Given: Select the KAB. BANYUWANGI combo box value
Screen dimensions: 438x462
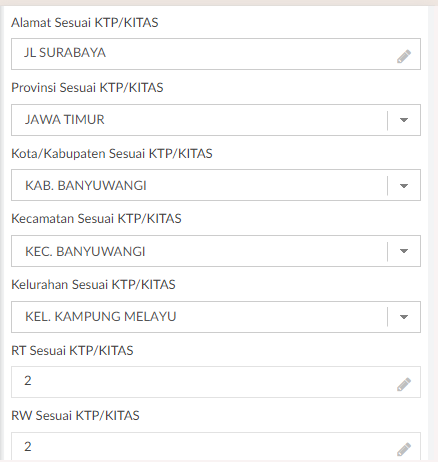Looking at the screenshot, I should [x=86, y=185].
